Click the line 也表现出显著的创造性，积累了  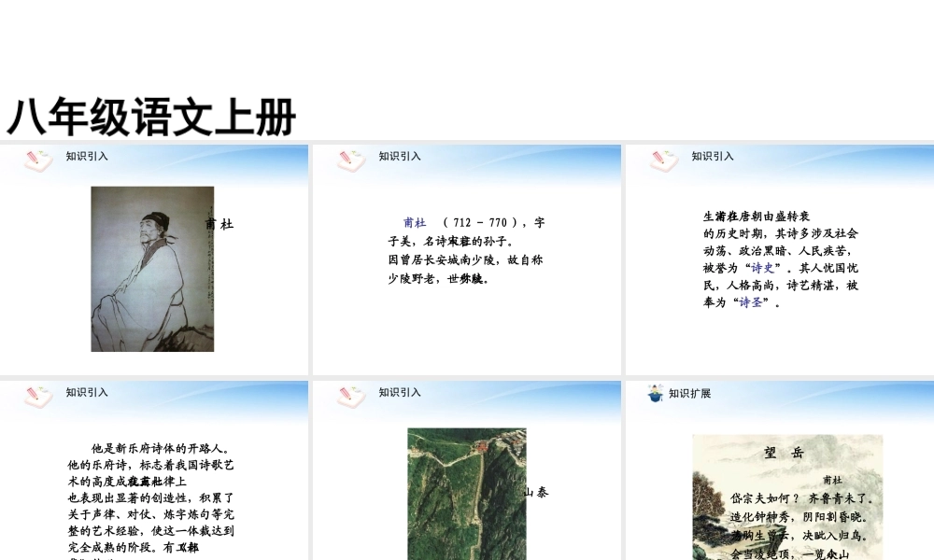[150, 497]
